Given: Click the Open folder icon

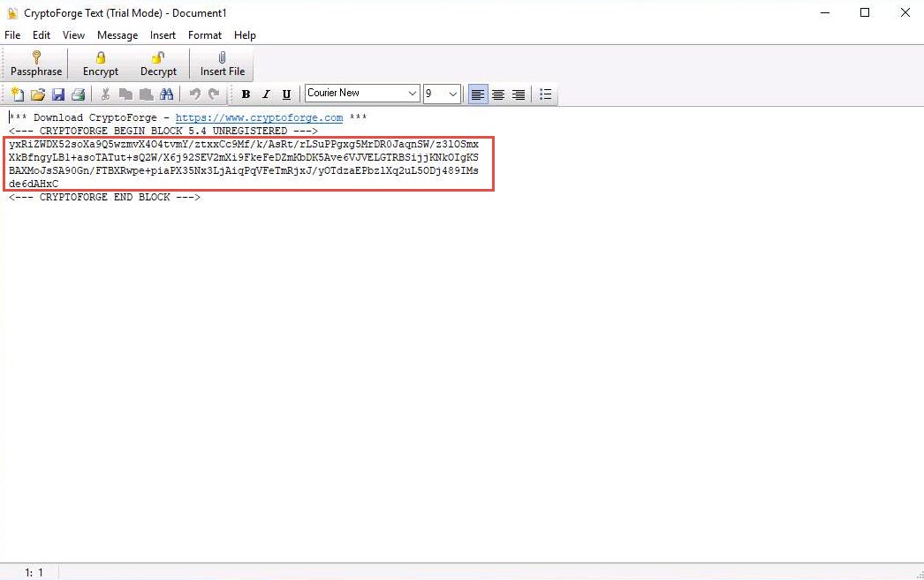Looking at the screenshot, I should pyautogui.click(x=38, y=94).
